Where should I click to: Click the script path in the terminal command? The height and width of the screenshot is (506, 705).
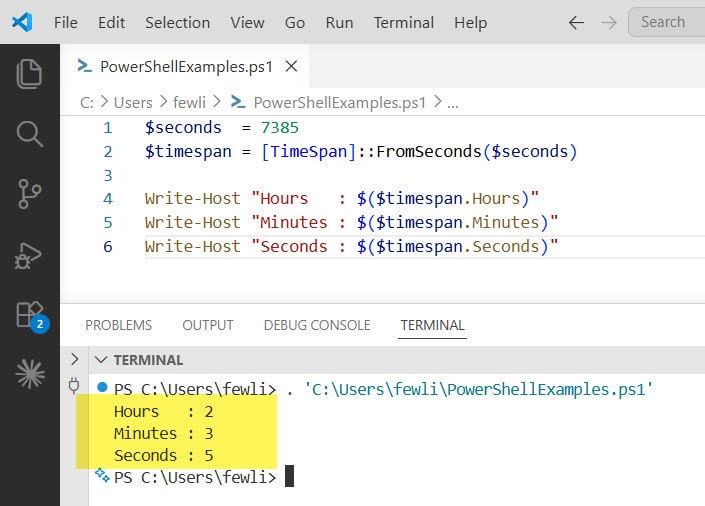479,390
